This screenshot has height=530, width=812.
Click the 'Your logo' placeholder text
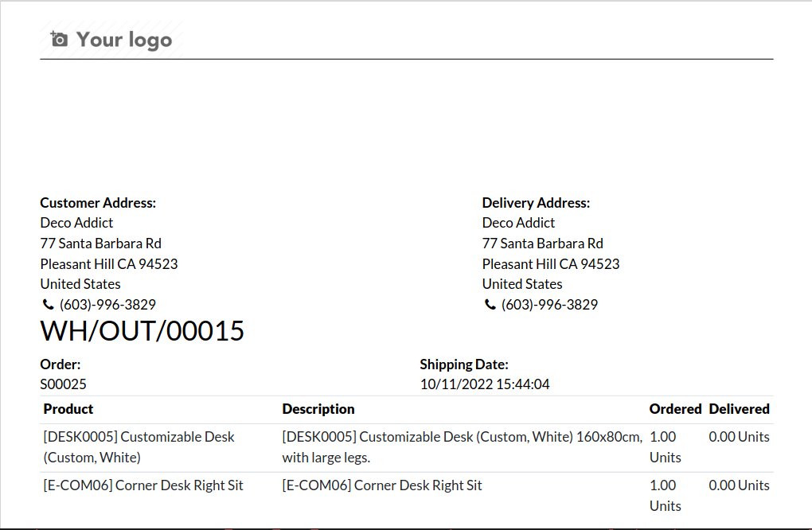[x=124, y=40]
